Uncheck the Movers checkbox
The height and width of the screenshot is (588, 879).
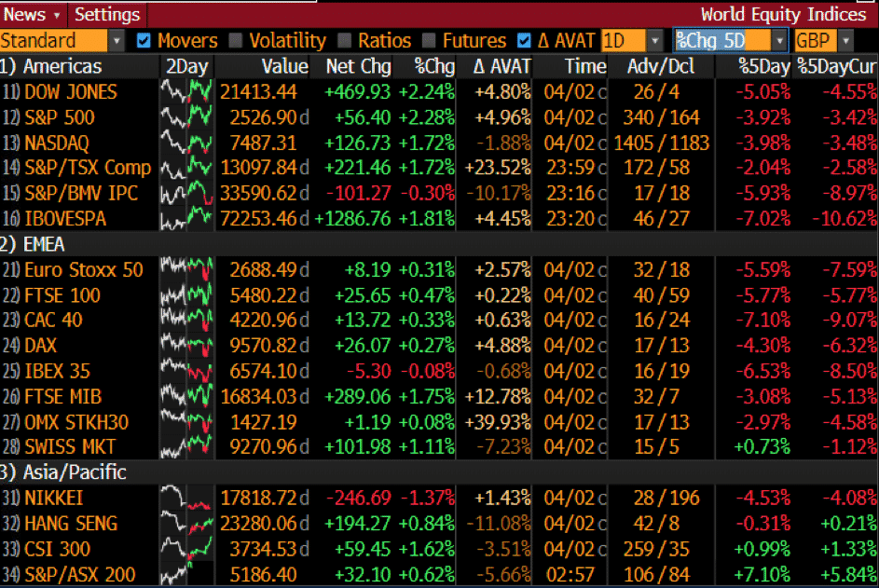click(x=144, y=40)
